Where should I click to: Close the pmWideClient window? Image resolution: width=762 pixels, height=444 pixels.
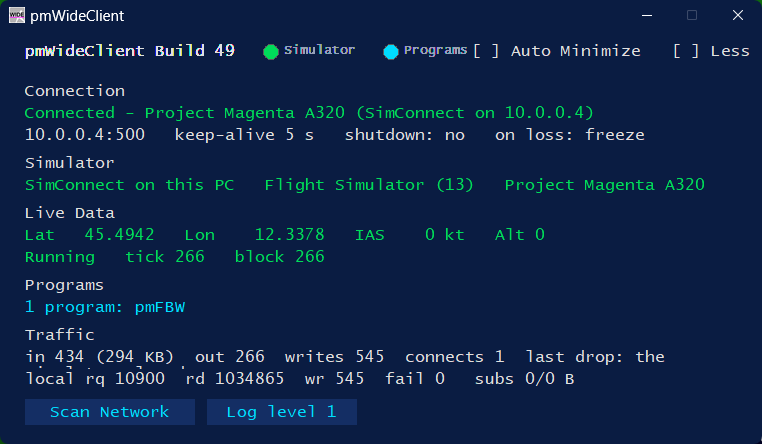point(738,16)
